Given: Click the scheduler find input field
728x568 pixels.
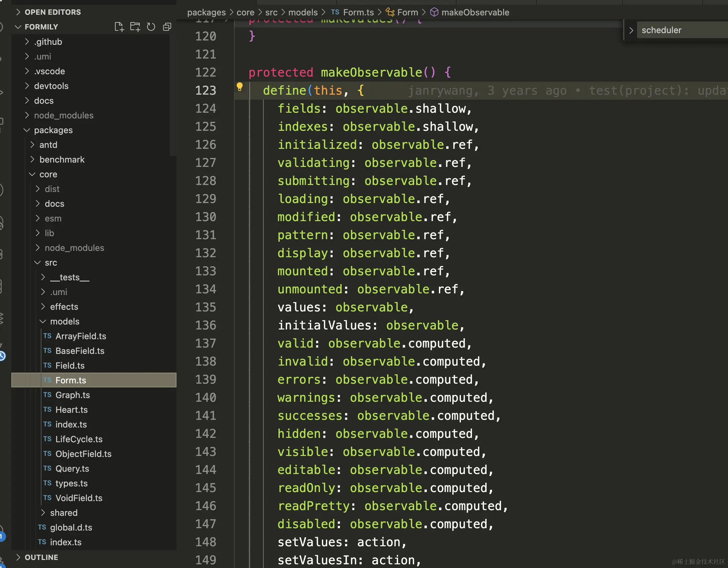Looking at the screenshot, I should (x=682, y=30).
